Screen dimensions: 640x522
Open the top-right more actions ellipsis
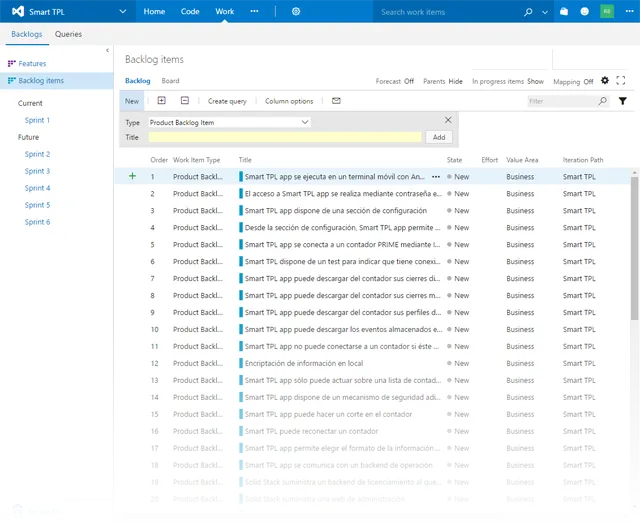[629, 11]
